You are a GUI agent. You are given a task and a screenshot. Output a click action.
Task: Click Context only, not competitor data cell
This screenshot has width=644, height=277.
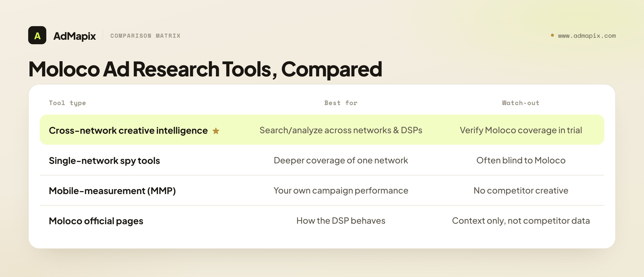[x=521, y=221]
